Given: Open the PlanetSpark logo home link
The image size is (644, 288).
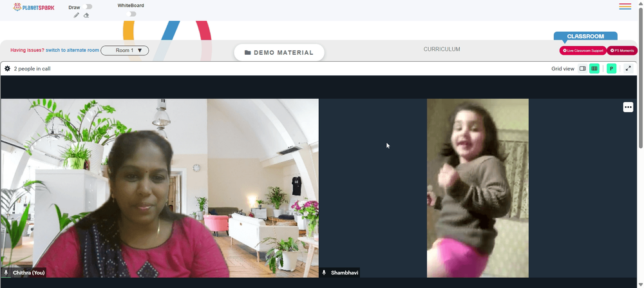Looking at the screenshot, I should 33,7.
